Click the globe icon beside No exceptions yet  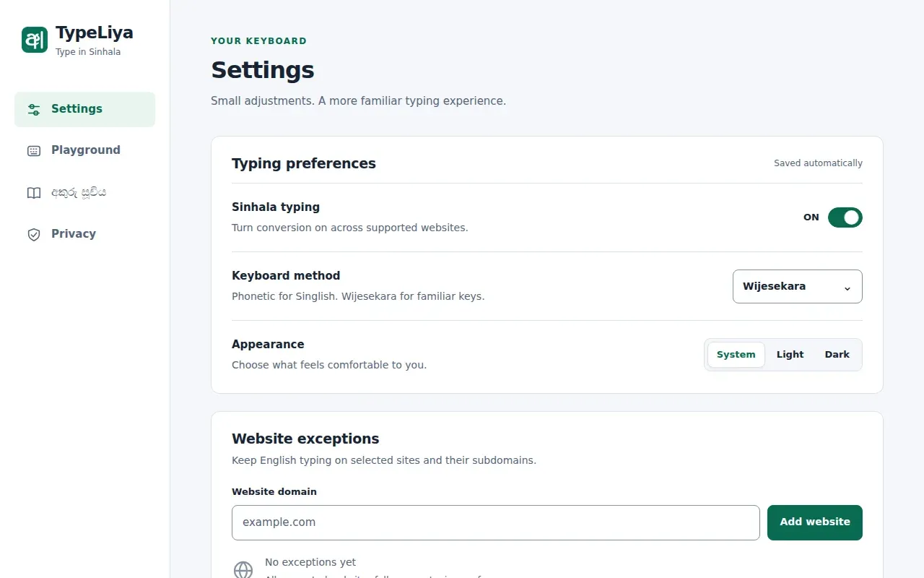[x=243, y=569]
